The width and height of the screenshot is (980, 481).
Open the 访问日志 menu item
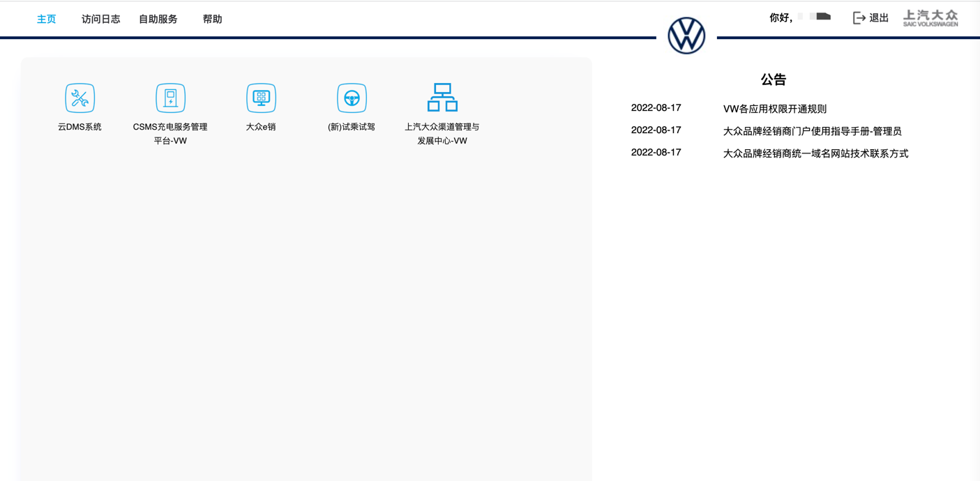click(x=100, y=19)
